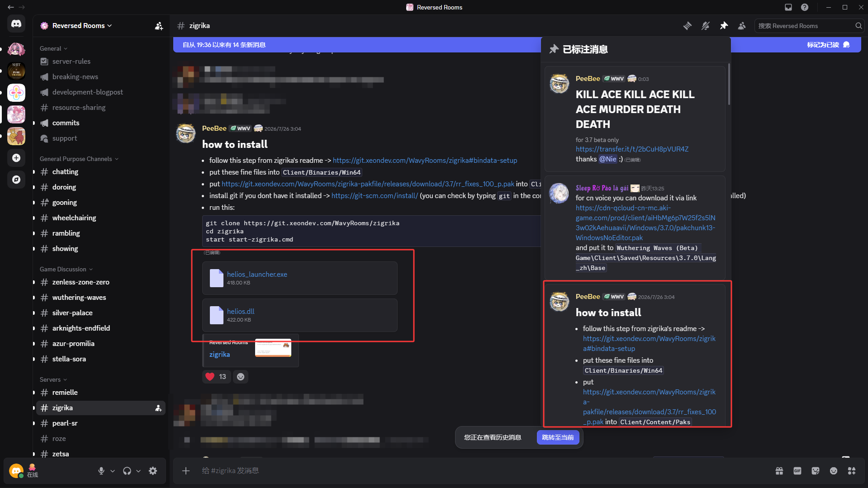
Task: Create invite for zigrika channel
Action: (x=158, y=408)
